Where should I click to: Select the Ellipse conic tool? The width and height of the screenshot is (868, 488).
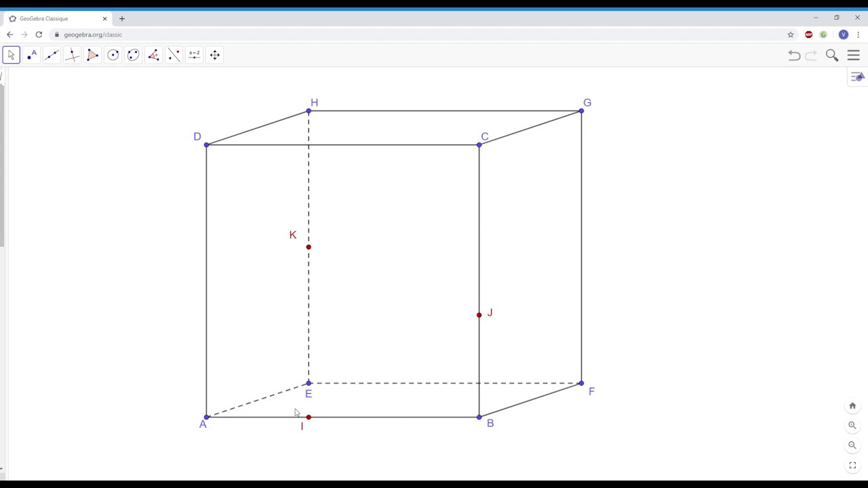point(134,55)
